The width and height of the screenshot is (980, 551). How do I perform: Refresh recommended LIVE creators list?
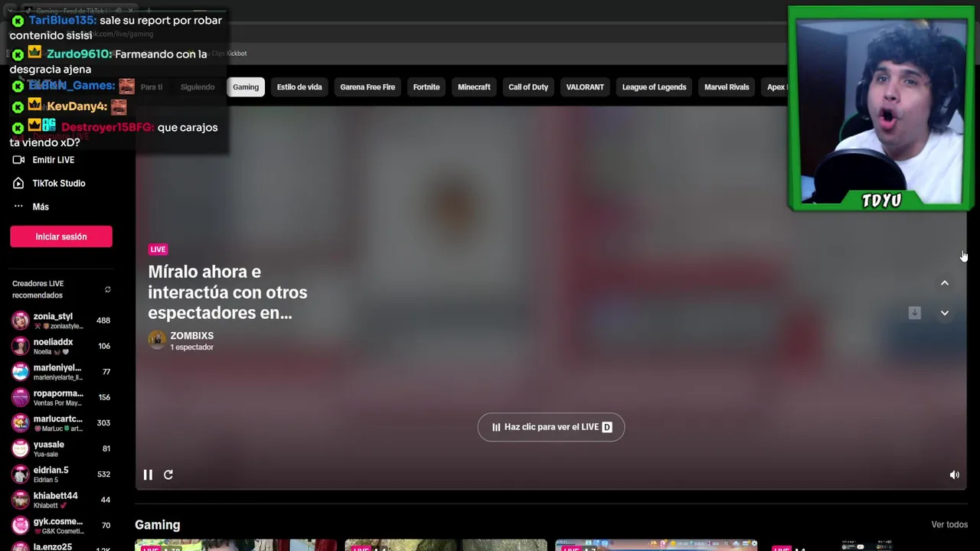107,289
